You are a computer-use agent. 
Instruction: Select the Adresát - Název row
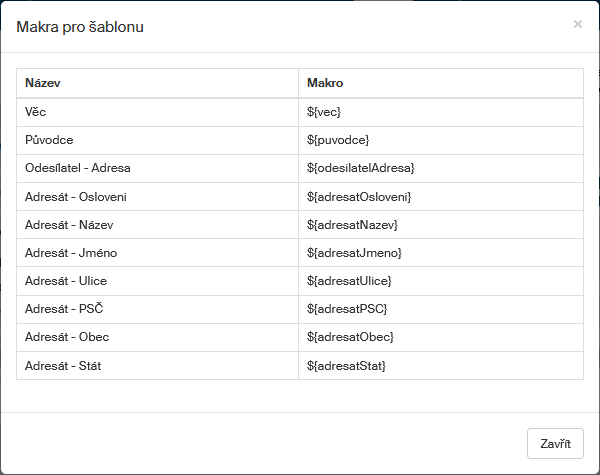(69, 224)
